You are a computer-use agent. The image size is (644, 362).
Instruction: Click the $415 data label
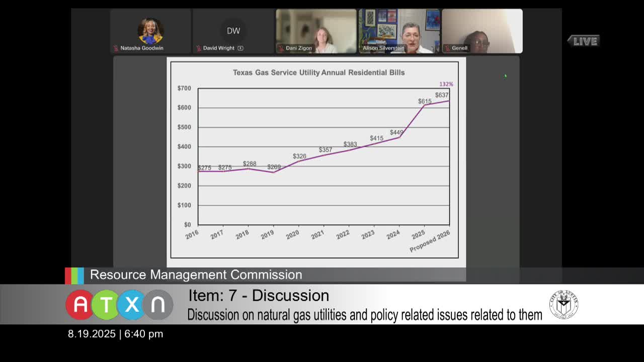pos(376,138)
